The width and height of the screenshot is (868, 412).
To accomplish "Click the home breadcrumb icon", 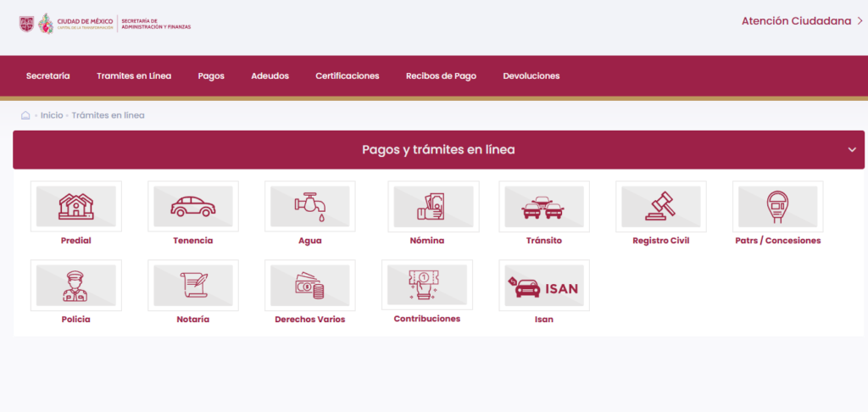I will 25,115.
